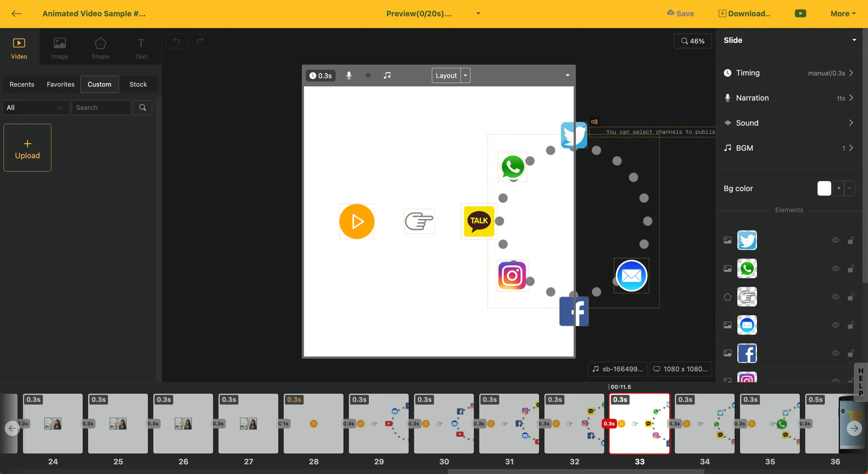Image resolution: width=868 pixels, height=474 pixels.
Task: Select the pointing hand element in Elements list
Action: 747,297
